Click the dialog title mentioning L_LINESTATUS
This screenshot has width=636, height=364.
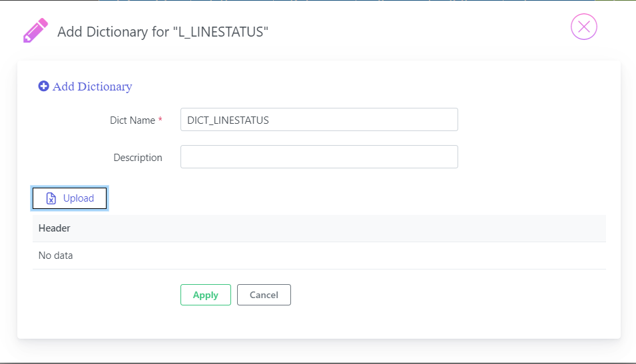pyautogui.click(x=162, y=32)
